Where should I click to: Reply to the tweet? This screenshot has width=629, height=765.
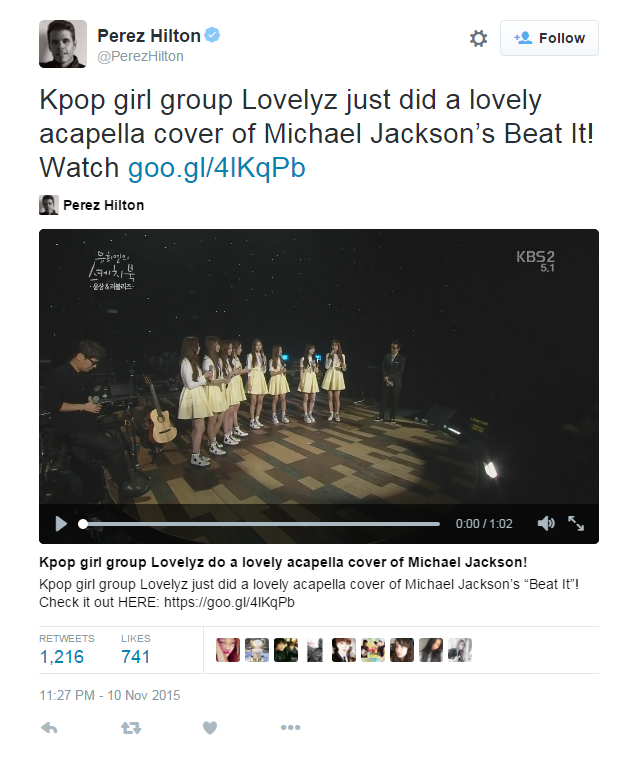tap(49, 728)
